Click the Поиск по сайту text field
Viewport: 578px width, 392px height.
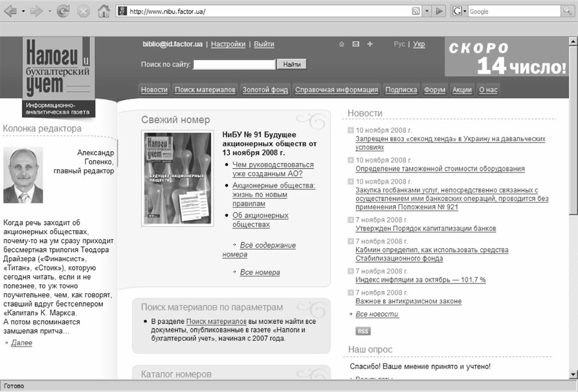pos(234,64)
